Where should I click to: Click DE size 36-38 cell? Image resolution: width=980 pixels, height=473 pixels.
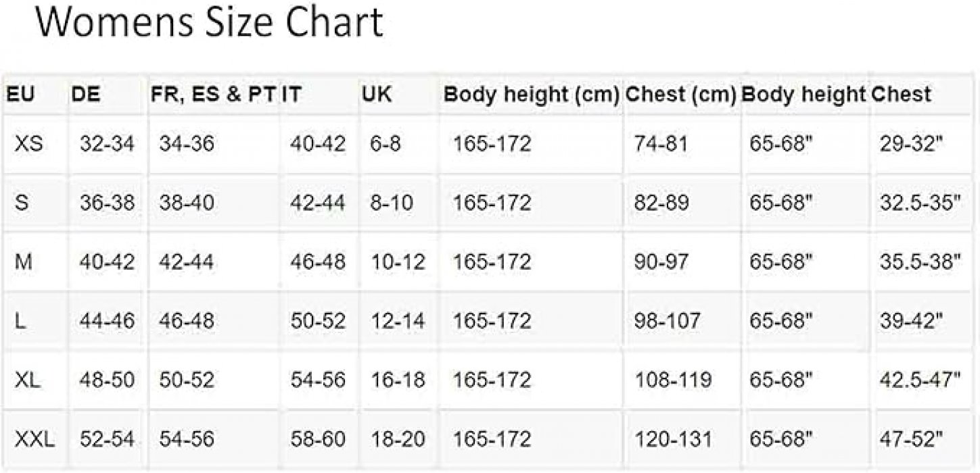point(107,203)
